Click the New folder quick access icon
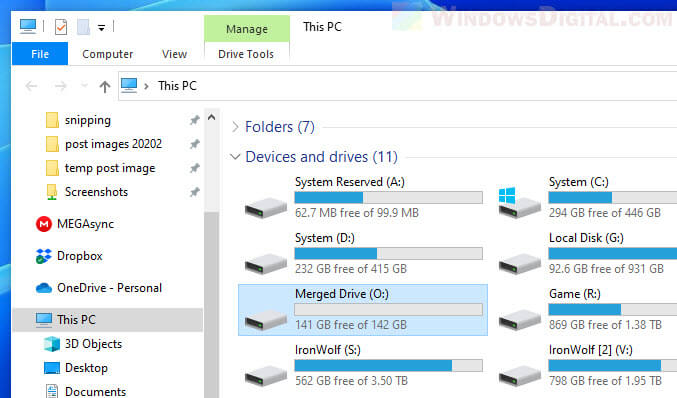Viewport: 677px width, 398px height. tap(83, 27)
